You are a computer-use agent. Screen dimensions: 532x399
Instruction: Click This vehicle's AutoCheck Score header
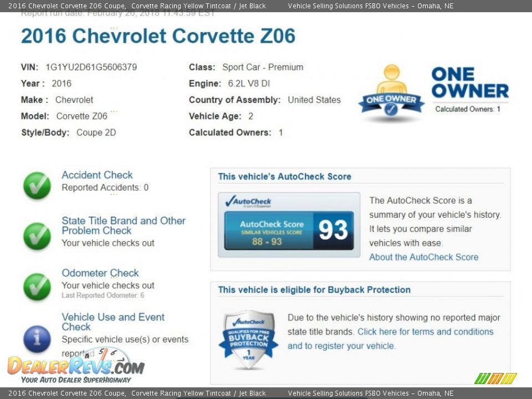tap(284, 177)
